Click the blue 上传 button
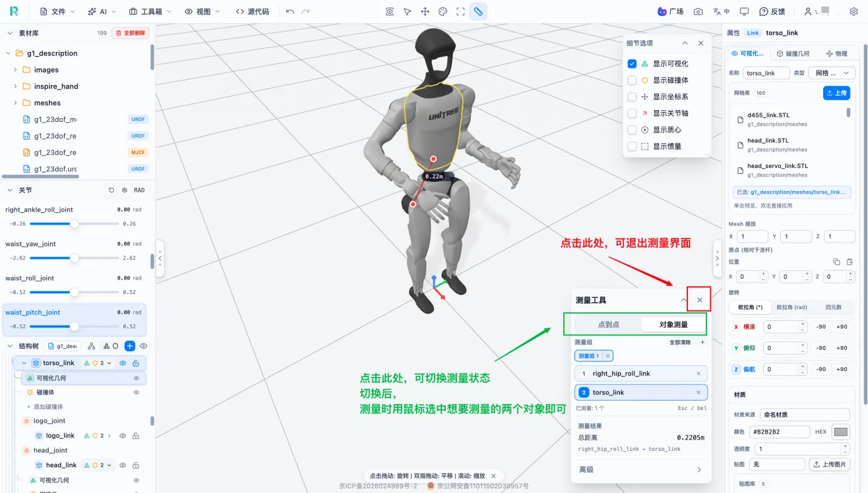Image resolution: width=868 pixels, height=493 pixels. coord(836,93)
